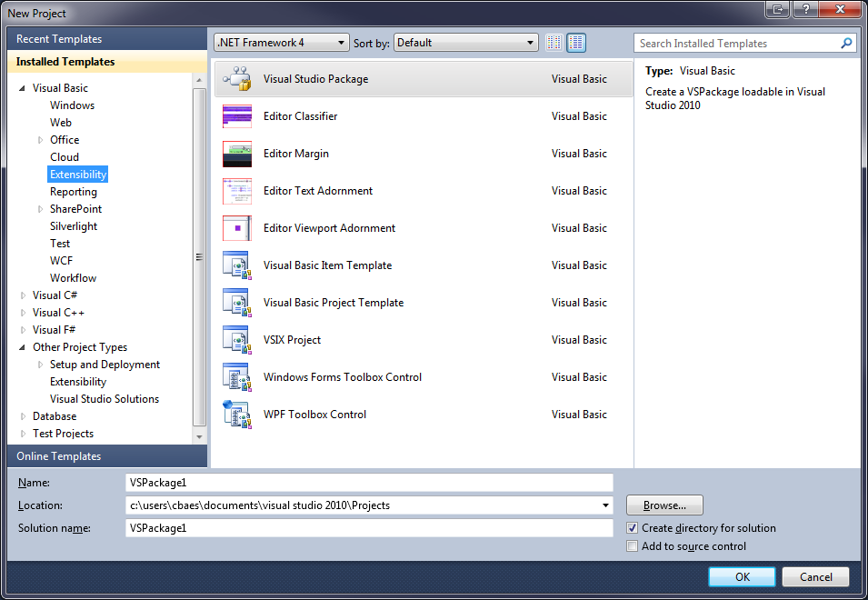Expand the Visual C# tree node
This screenshot has height=600, width=868.
[23, 295]
